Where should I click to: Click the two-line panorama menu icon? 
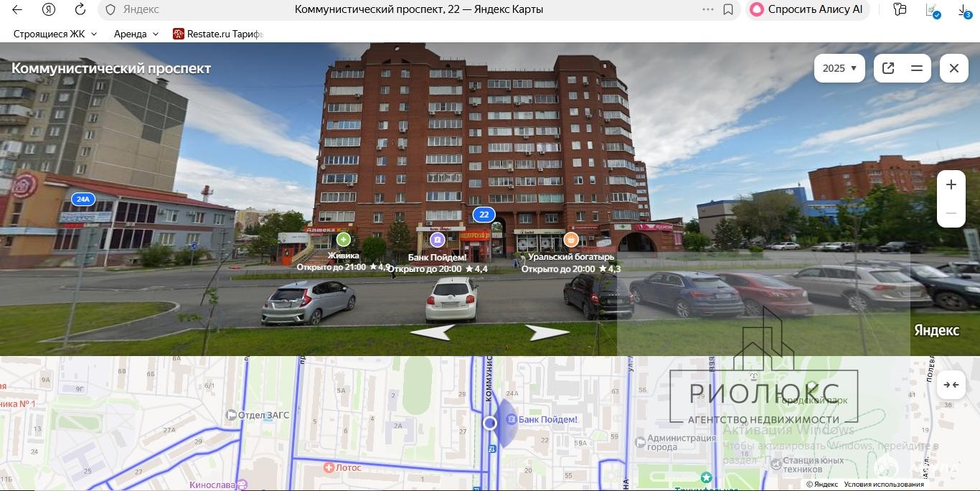tap(916, 68)
